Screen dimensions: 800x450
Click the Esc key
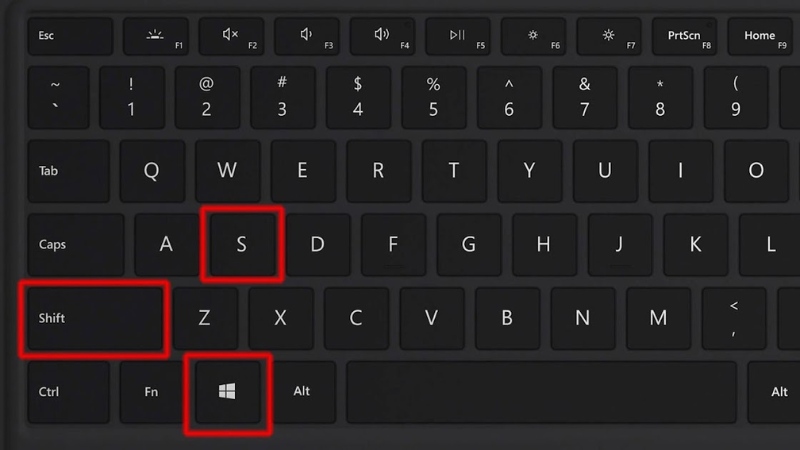pos(70,36)
